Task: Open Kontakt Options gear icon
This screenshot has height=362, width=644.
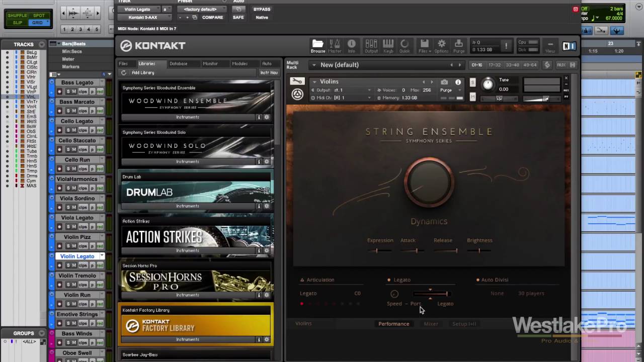Action: [x=441, y=46]
